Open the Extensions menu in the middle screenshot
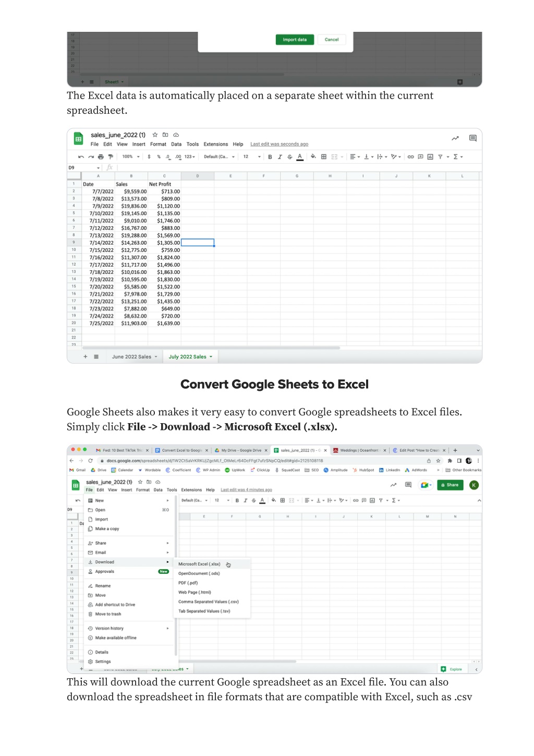The width and height of the screenshot is (534, 756). pyautogui.click(x=216, y=145)
